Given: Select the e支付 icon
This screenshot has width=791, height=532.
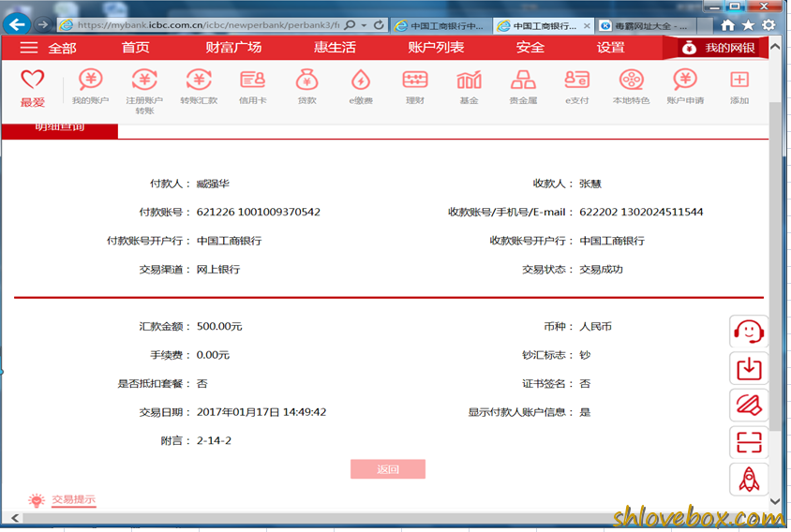Looking at the screenshot, I should [577, 80].
